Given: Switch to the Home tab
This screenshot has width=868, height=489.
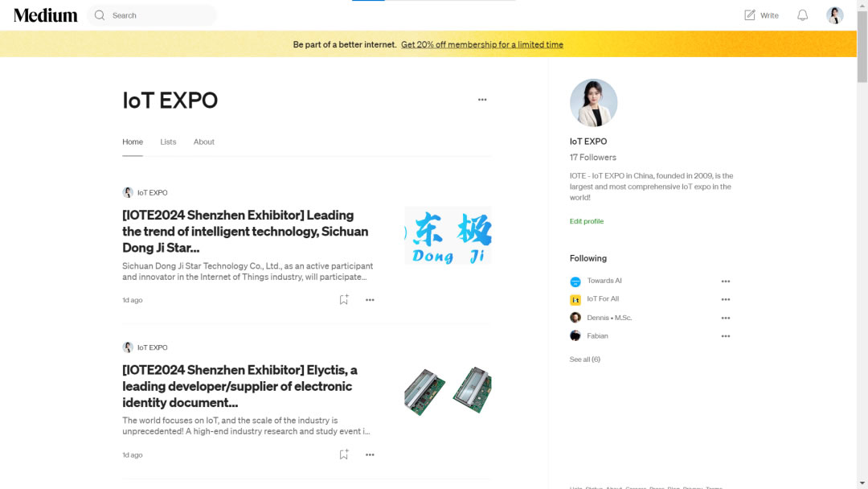Looking at the screenshot, I should [133, 142].
